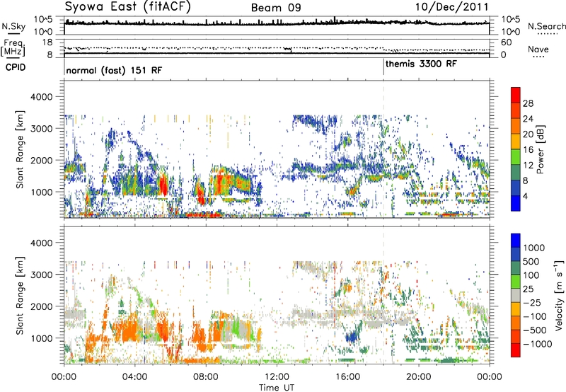Click the blue top of Velocity colorbar

pos(516,241)
